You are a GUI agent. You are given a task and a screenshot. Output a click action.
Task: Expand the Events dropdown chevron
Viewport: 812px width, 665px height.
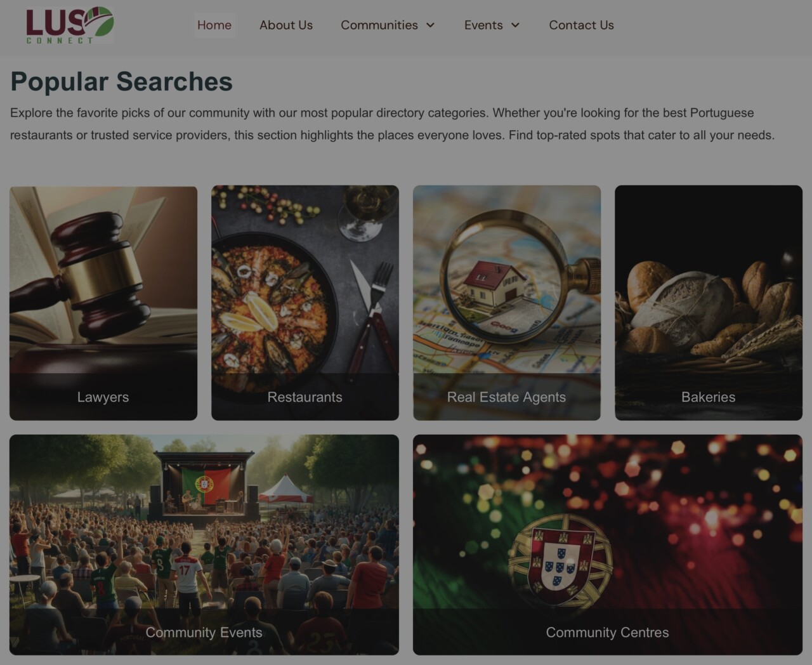(516, 25)
